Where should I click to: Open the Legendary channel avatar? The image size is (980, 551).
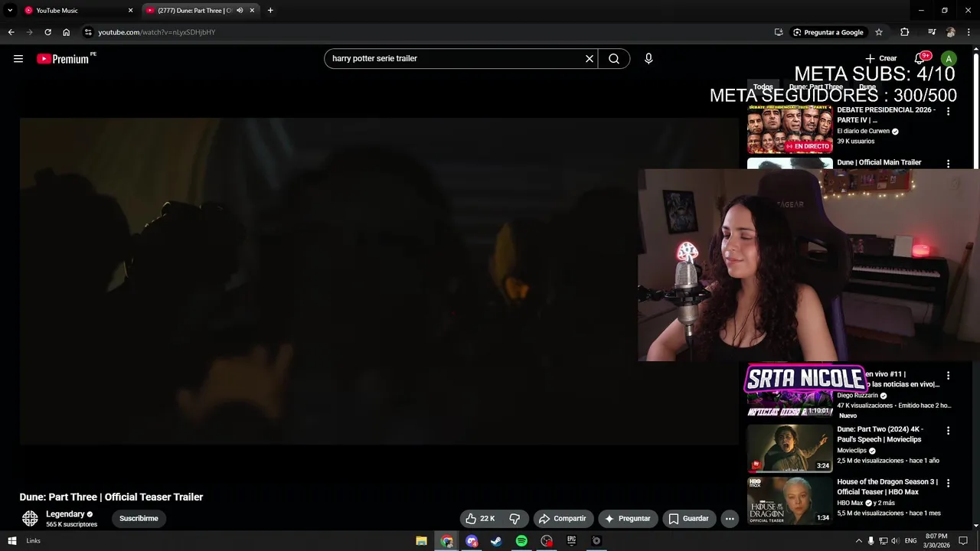point(30,519)
